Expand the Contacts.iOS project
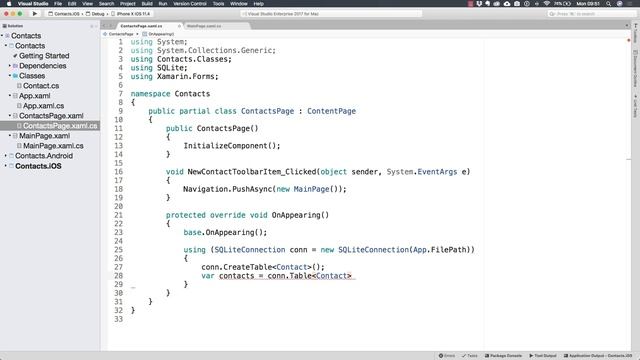Image resolution: width=640 pixels, height=360 pixels. point(6,166)
